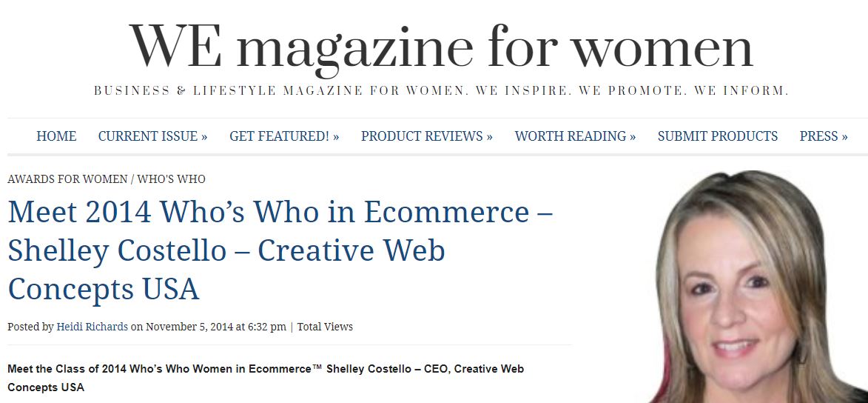Expand the CURRENT ISSUE menu
Screen dimensions: 868x403
tap(152, 136)
